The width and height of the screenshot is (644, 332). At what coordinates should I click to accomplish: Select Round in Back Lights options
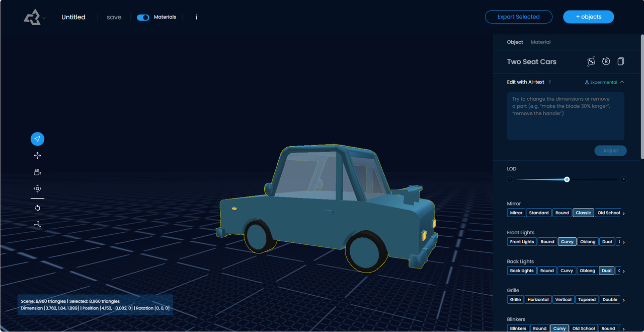(547, 271)
